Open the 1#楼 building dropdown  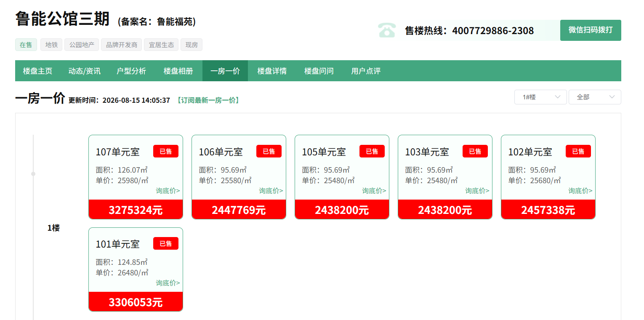pos(540,97)
